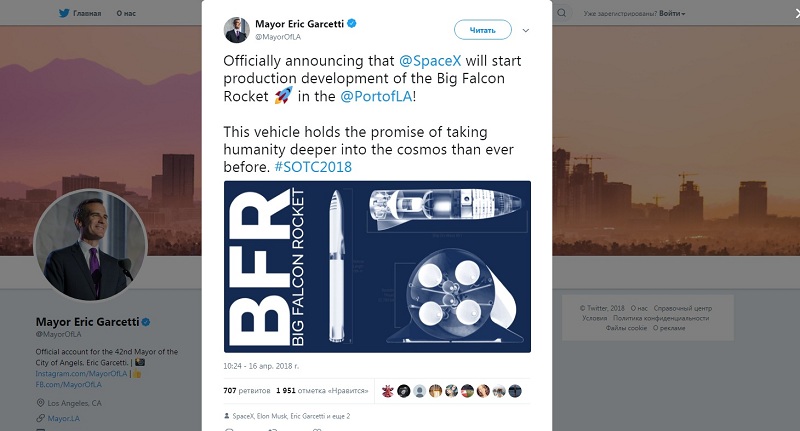Open the @SpaceX mention link
The width and height of the screenshot is (800, 431).
point(430,61)
